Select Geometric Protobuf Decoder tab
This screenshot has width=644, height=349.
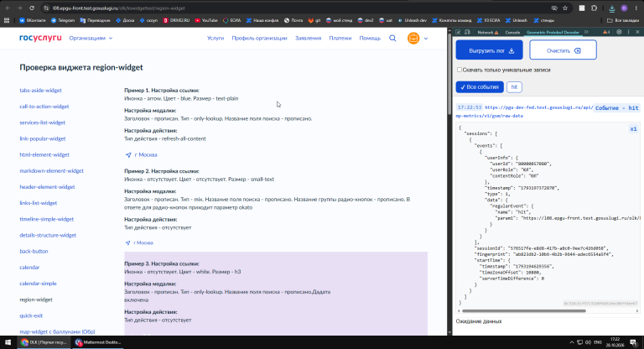click(553, 32)
